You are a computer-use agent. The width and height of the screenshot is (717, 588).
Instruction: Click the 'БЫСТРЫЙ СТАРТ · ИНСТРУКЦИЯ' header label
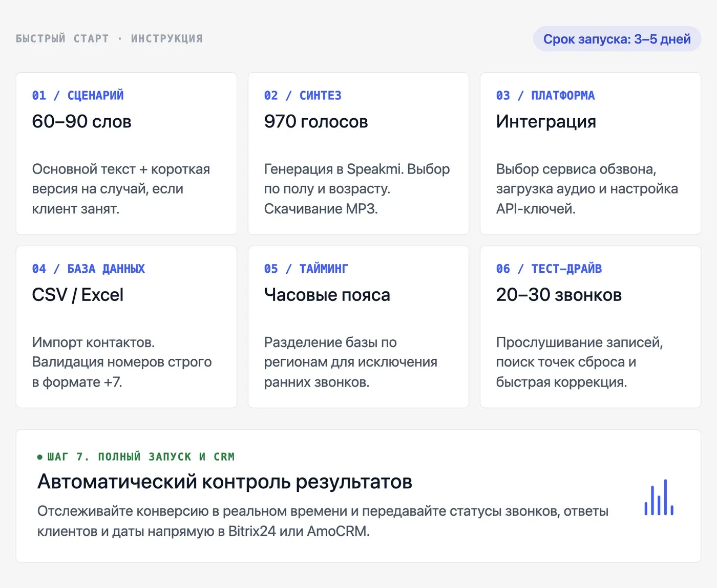pyautogui.click(x=110, y=39)
